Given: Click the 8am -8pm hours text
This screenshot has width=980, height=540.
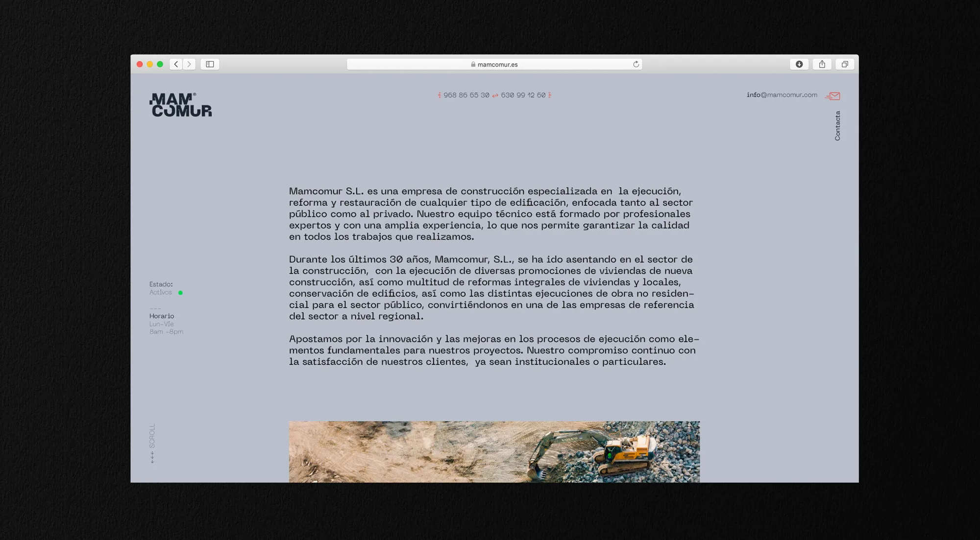Looking at the screenshot, I should coord(167,332).
